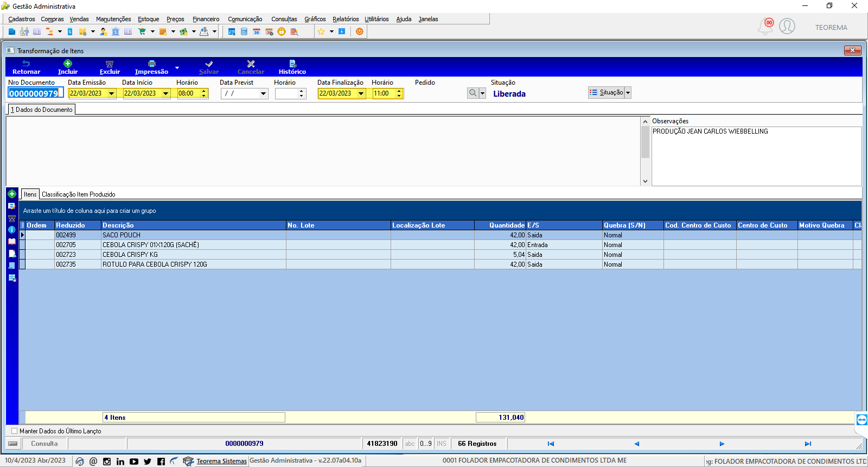Click the Observações text field
Image resolution: width=868 pixels, height=467 pixels.
click(756, 156)
